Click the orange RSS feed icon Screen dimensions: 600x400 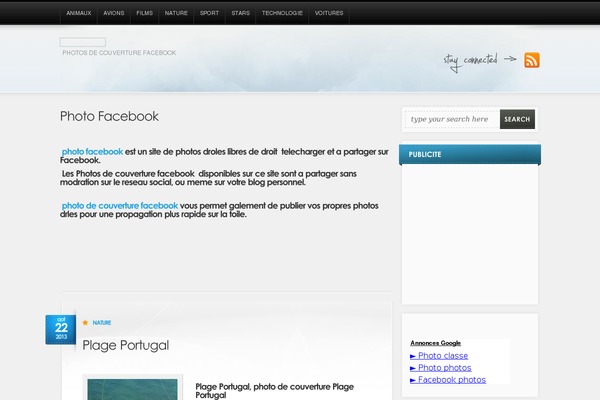click(532, 60)
